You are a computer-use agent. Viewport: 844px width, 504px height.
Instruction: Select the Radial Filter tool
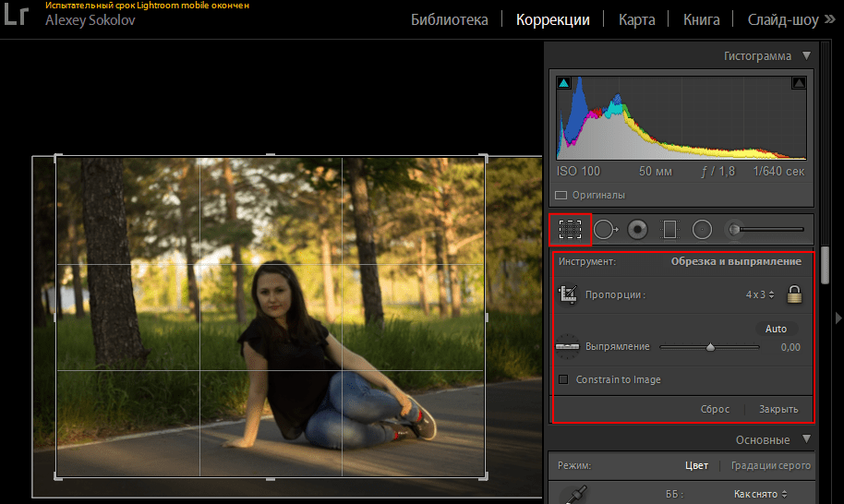702,229
